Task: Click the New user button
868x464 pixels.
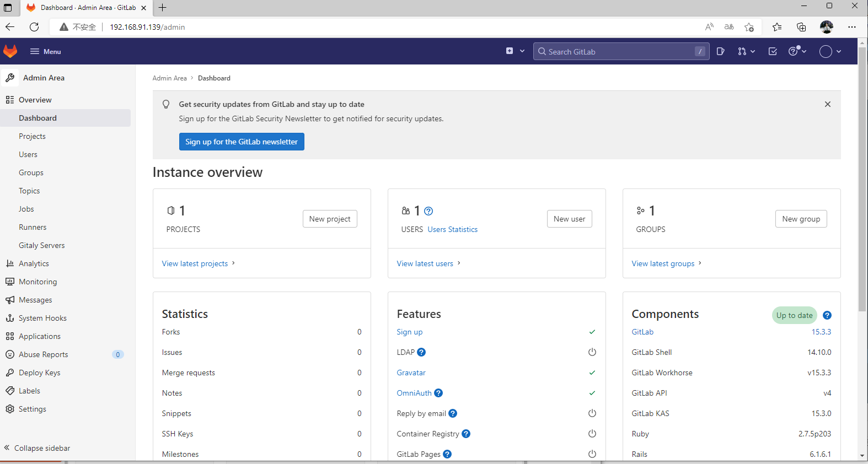Action: click(x=570, y=219)
